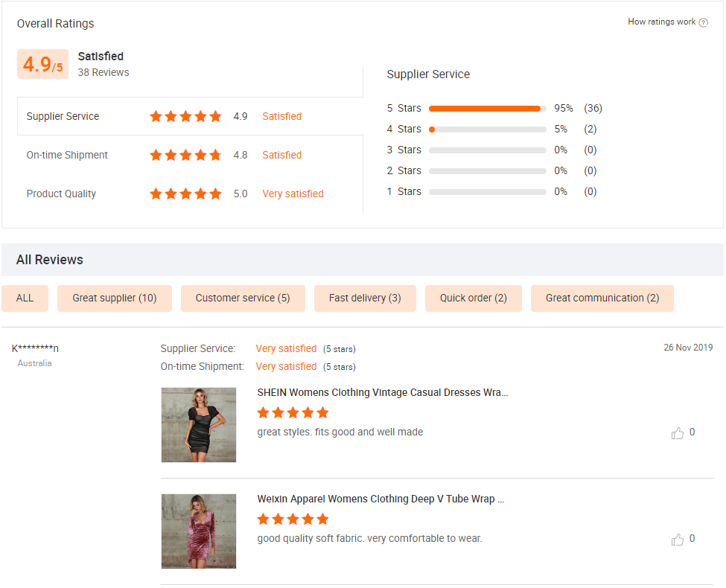Select the Supplier Service rating row
This screenshot has height=588, width=726.
(191, 116)
